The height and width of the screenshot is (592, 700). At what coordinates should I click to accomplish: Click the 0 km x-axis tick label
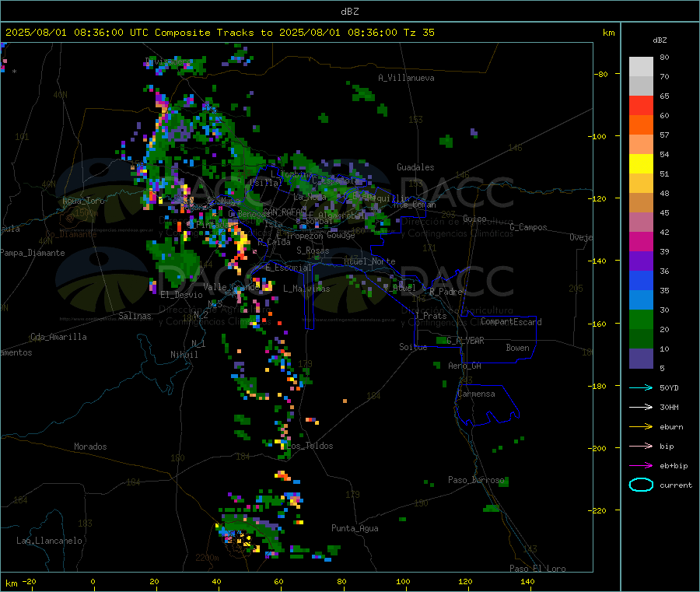pyautogui.click(x=93, y=581)
